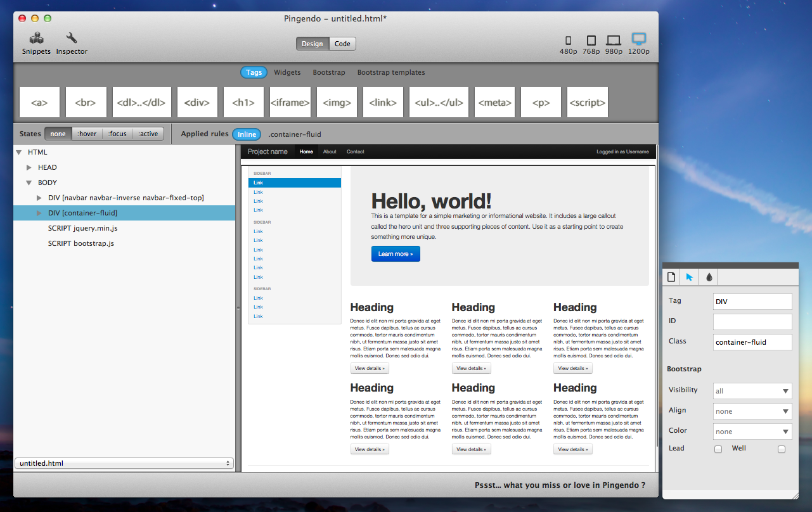Viewport: 812px width, 512px height.
Task: Open the page settings icon tab
Action: [x=671, y=277]
